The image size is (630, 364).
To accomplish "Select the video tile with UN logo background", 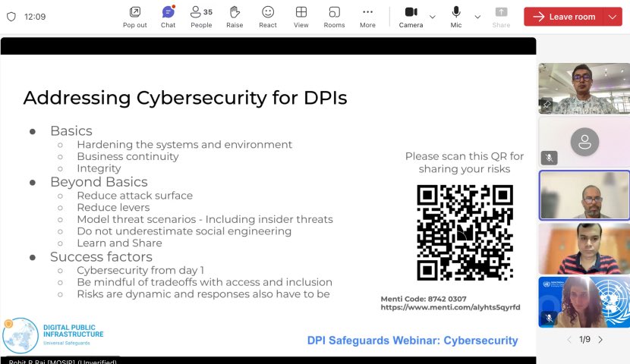I will pyautogui.click(x=584, y=302).
